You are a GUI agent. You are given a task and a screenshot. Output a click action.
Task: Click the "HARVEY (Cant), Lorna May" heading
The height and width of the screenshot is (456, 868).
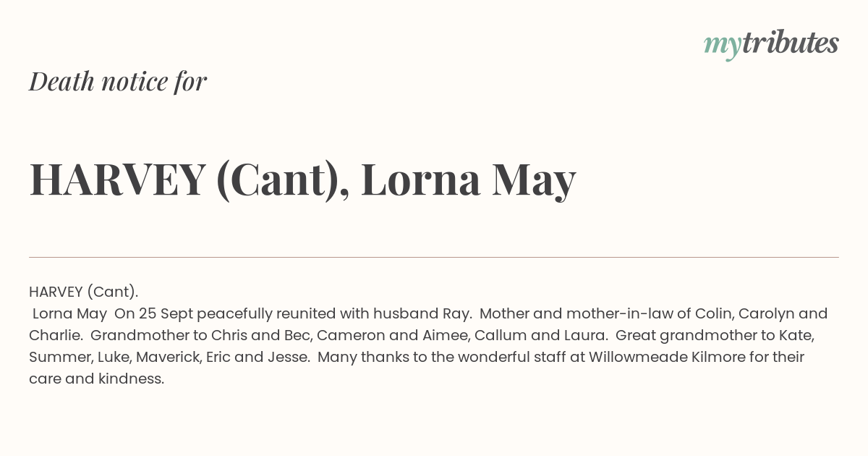click(302, 180)
